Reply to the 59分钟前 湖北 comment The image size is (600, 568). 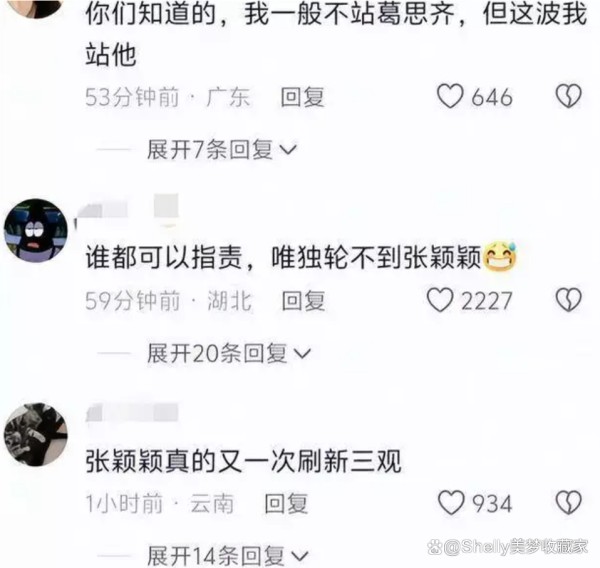[303, 300]
